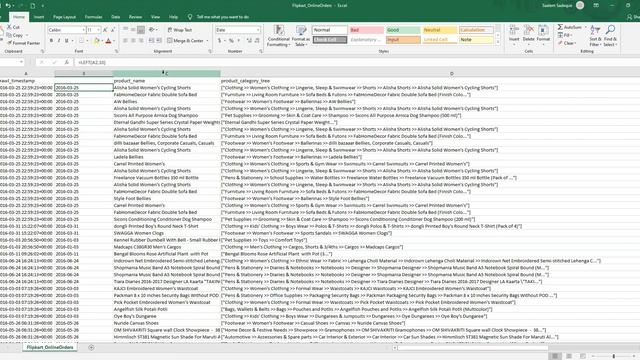Align the text to the left
Screen dimensions: 640x360
click(125, 41)
